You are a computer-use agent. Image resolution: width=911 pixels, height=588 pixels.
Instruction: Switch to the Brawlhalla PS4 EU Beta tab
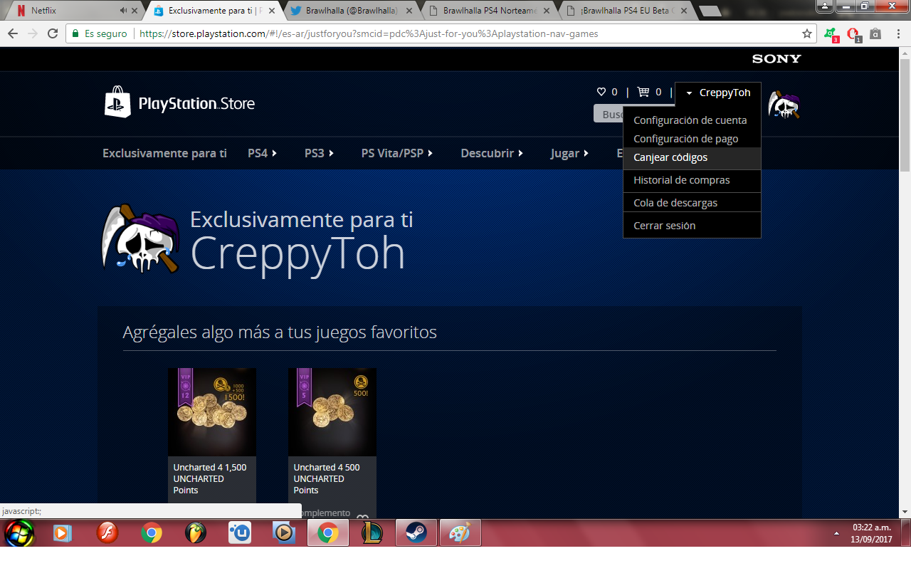click(626, 11)
